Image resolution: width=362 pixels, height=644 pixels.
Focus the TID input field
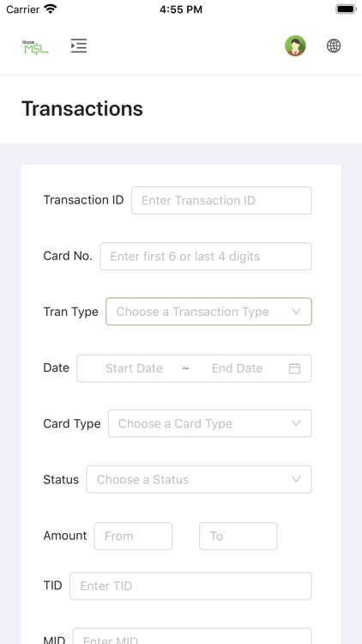coord(190,586)
